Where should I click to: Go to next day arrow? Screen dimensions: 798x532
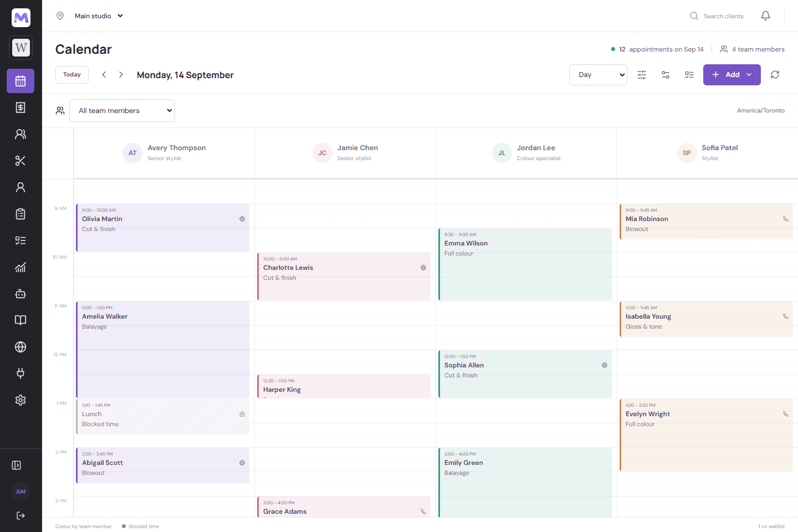point(121,75)
